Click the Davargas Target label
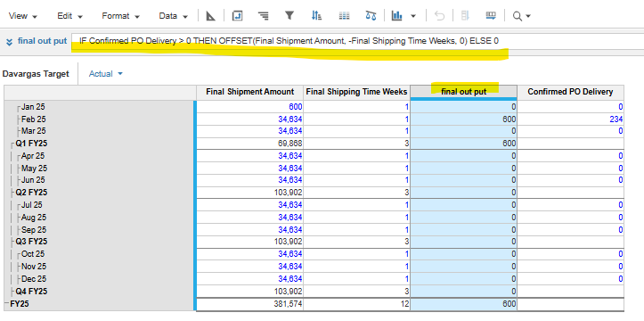Image resolution: width=644 pixels, height=321 pixels. (x=36, y=74)
